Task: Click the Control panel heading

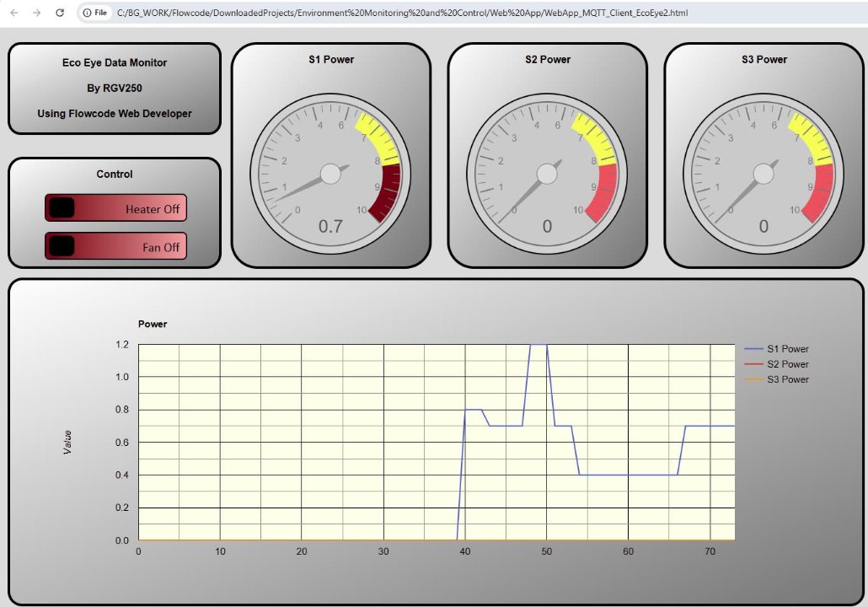Action: 115,175
